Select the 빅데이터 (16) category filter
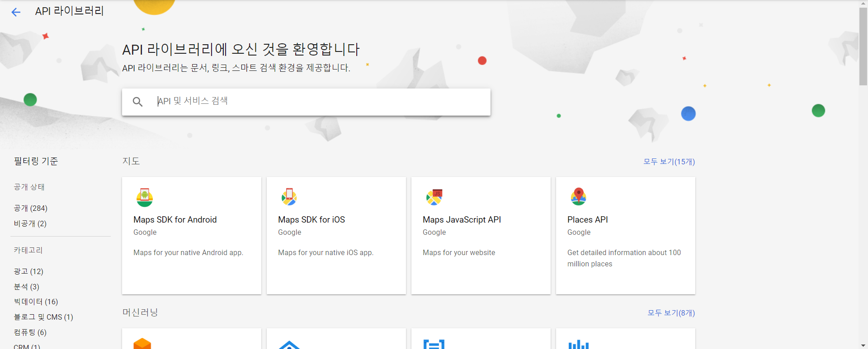Viewport: 868px width, 349px height. tap(36, 302)
